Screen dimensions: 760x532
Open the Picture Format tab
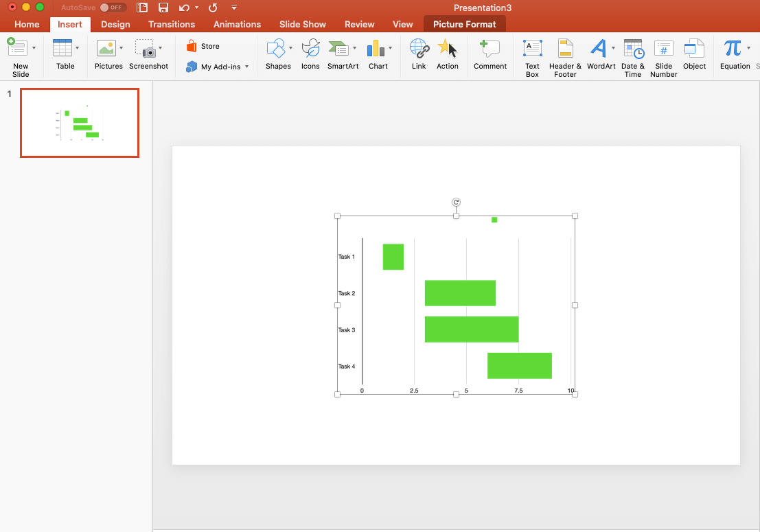coord(464,24)
